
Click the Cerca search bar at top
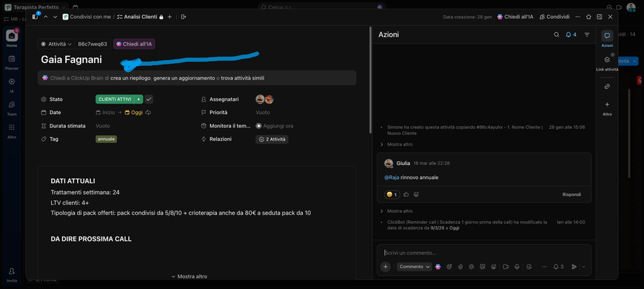coord(321,8)
